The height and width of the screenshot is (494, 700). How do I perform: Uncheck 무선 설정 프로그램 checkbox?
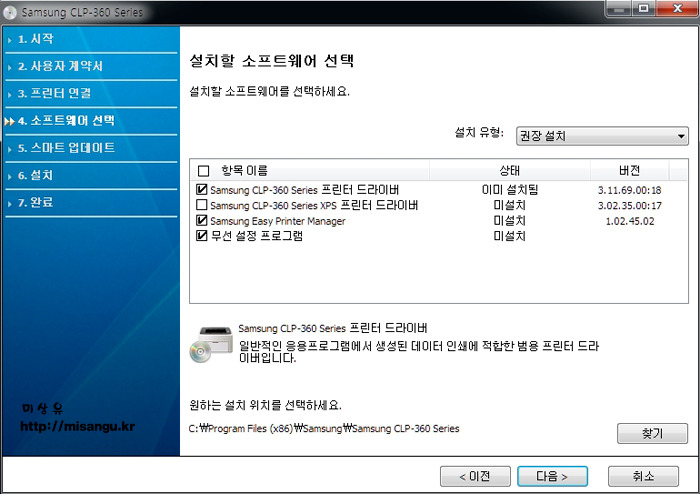click(201, 236)
